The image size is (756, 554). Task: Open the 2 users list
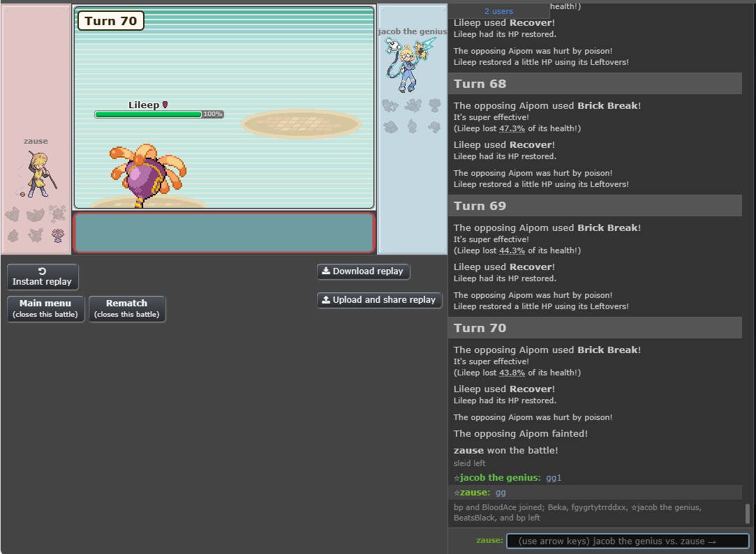pos(498,11)
